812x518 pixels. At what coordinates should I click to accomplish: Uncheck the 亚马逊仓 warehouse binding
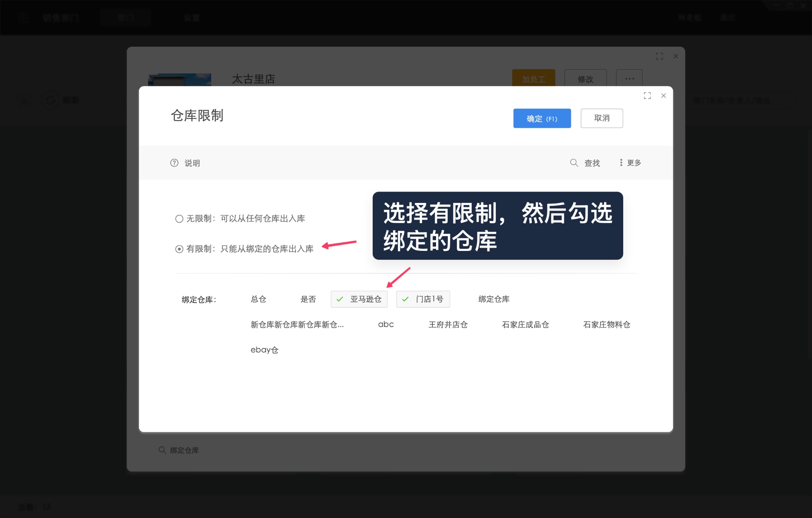point(359,299)
